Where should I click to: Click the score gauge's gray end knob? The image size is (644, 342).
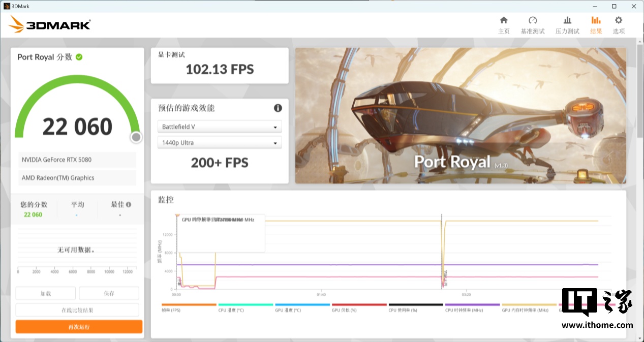tap(136, 137)
